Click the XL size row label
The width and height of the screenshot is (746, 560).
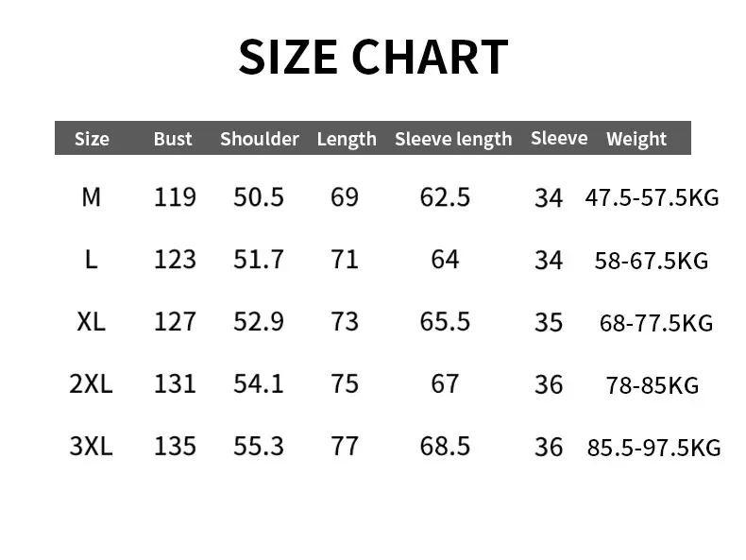[x=91, y=322]
